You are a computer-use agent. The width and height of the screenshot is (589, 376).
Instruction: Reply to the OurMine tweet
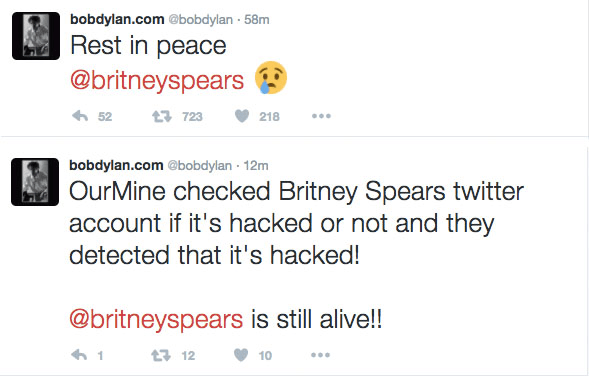pyautogui.click(x=79, y=355)
